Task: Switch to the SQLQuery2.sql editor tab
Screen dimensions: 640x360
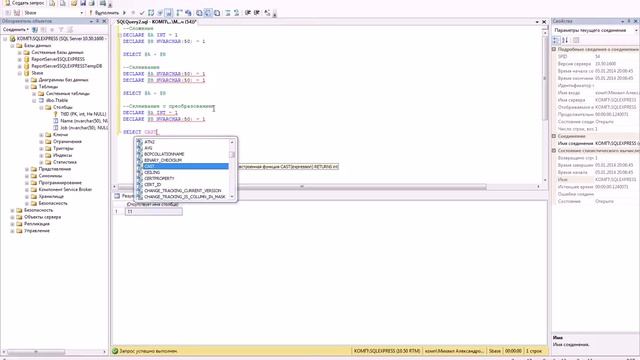Action: [x=156, y=22]
